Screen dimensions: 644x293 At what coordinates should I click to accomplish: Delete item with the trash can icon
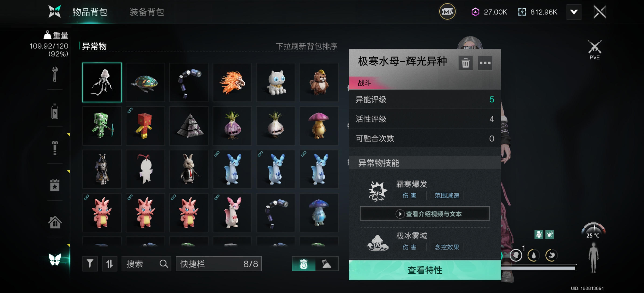point(465,63)
